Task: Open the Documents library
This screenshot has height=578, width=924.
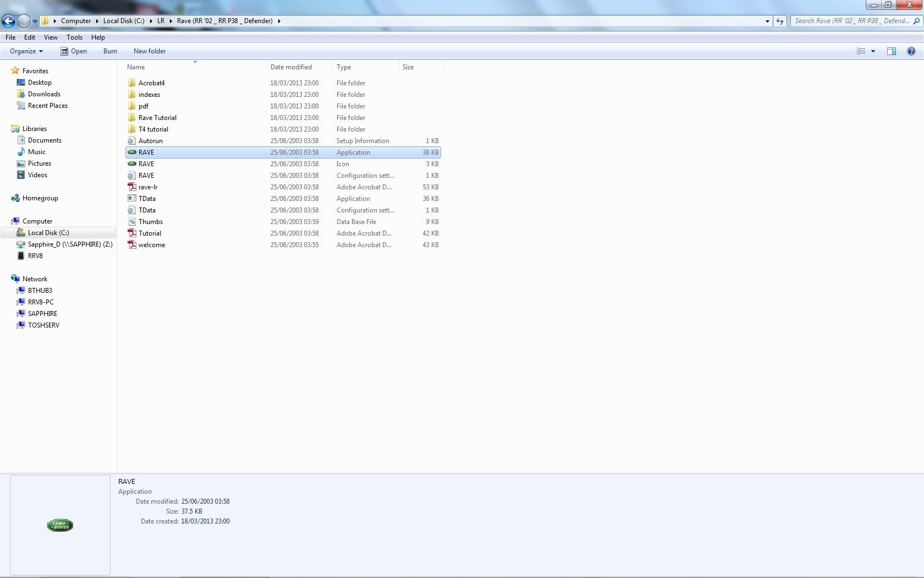Action: [x=45, y=140]
